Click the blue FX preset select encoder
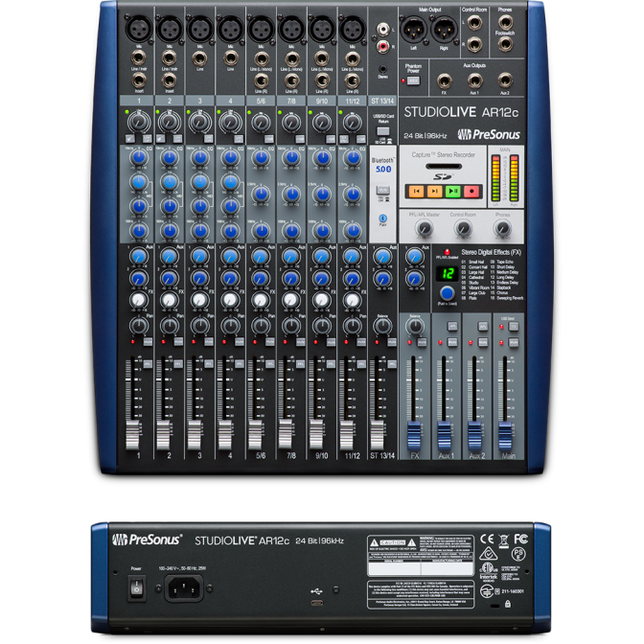The height and width of the screenshot is (644, 644). (x=447, y=293)
